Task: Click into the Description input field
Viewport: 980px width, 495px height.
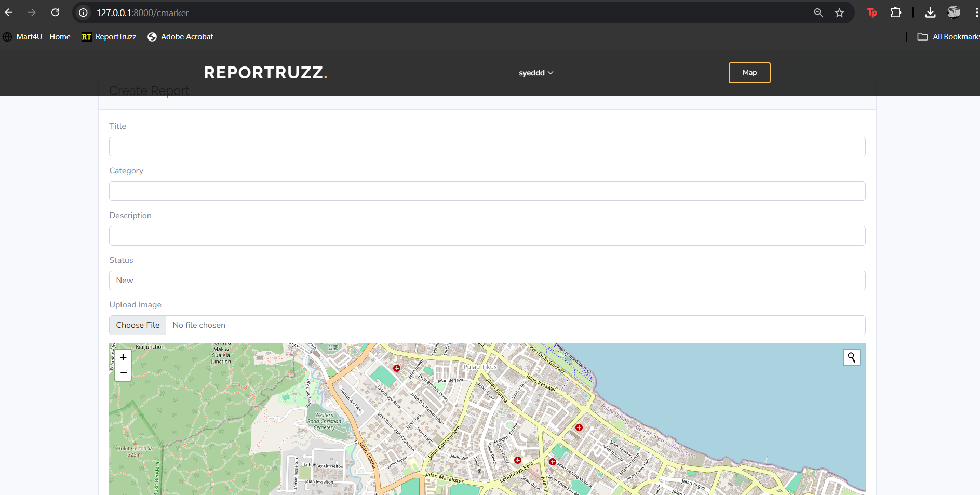Action: [x=487, y=236]
